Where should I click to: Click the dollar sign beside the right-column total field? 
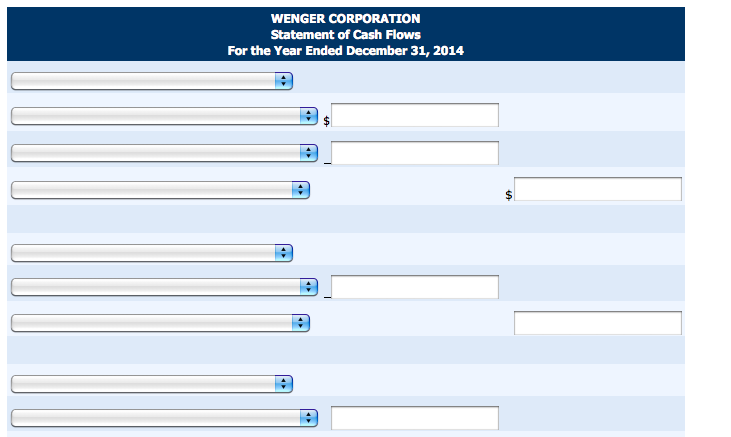pos(509,195)
